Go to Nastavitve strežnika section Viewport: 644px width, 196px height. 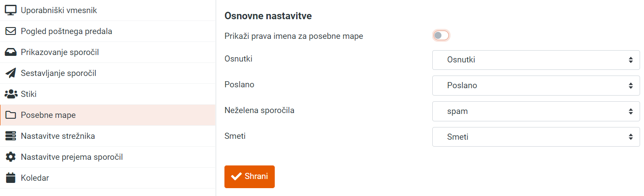tap(108, 136)
